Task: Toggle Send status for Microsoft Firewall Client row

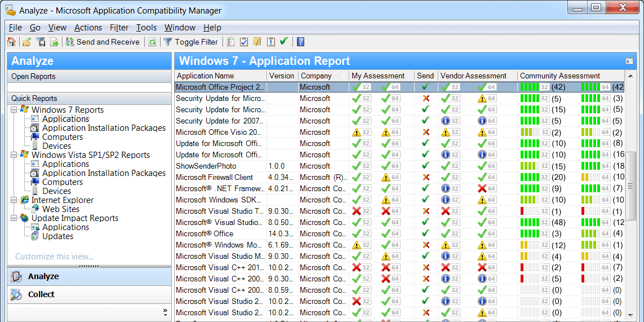Action: [x=427, y=178]
